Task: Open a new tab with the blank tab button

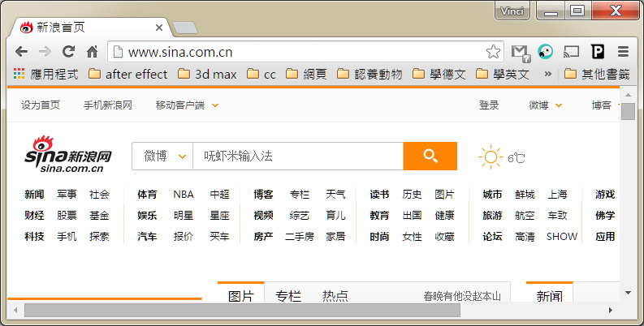Action: (185, 28)
